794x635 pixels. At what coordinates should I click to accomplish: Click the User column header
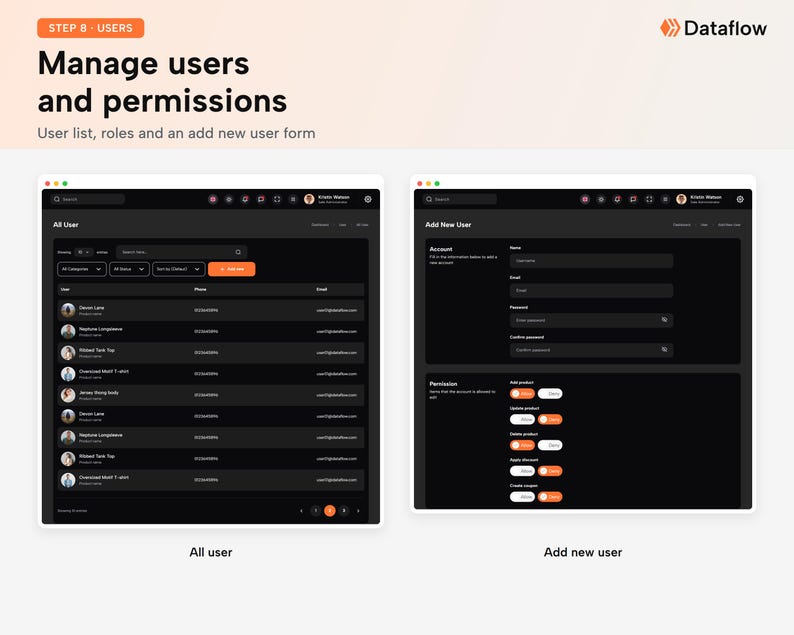coord(65,290)
